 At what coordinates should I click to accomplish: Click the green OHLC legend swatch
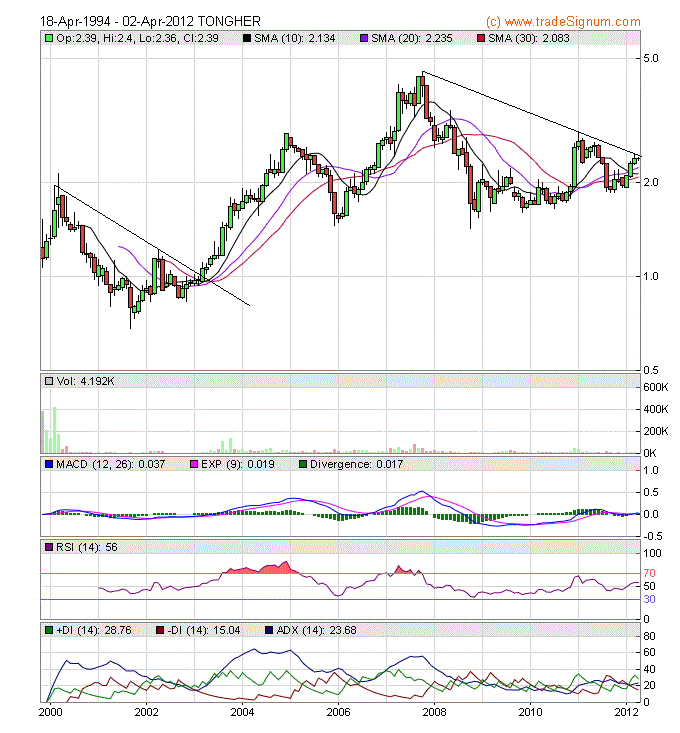tap(49, 38)
